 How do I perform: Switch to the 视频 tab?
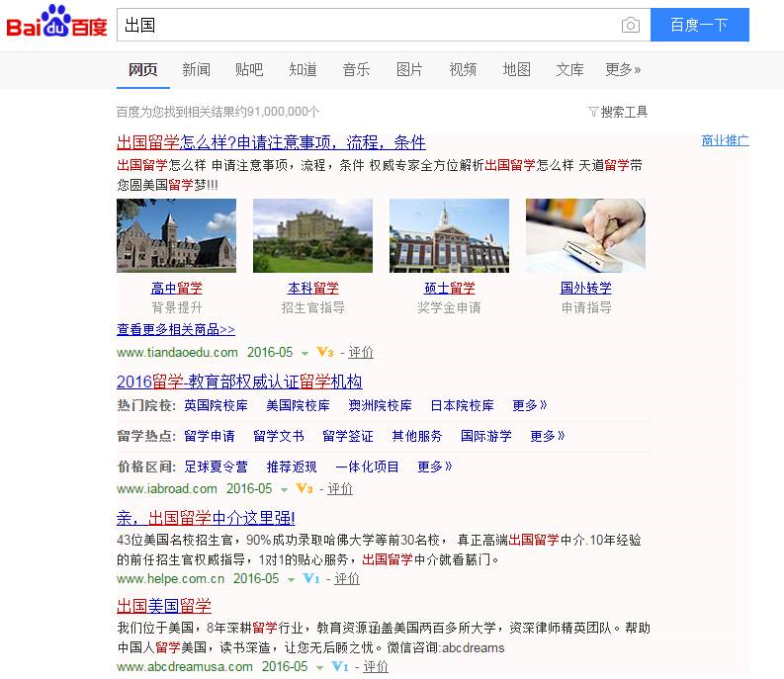[463, 69]
